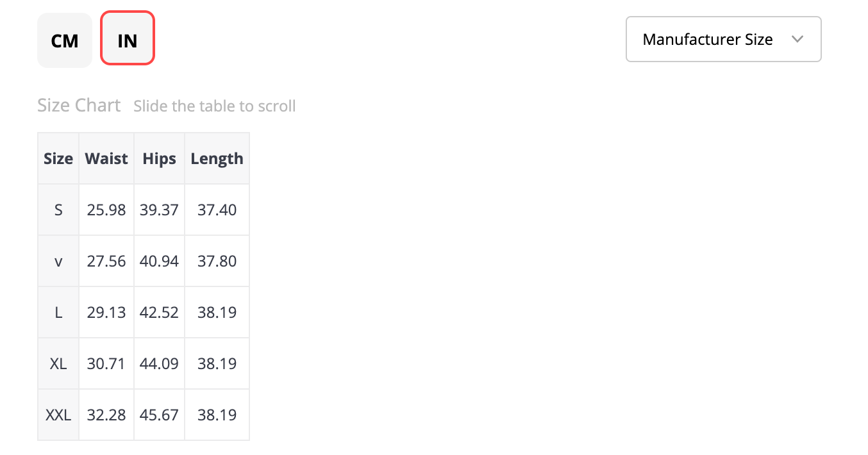This screenshot has height=455, width=868.
Task: Click waist value 30.71 for XL
Action: click(x=106, y=363)
